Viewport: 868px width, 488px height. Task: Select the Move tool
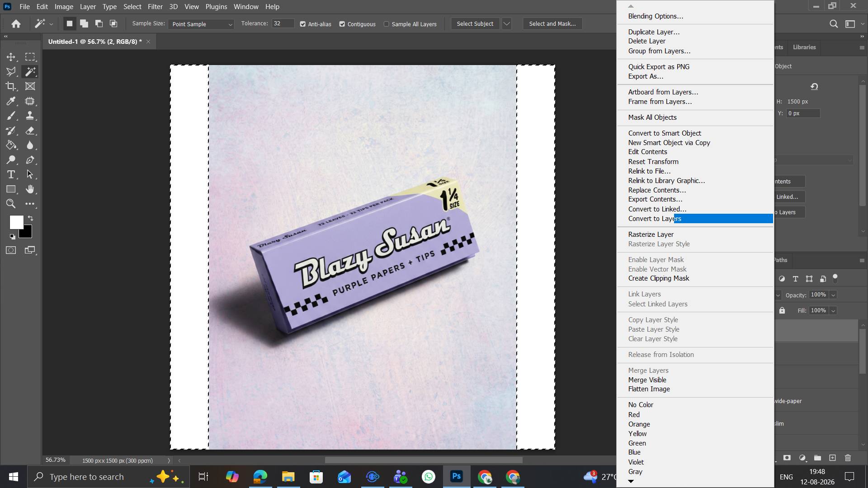pos(11,57)
